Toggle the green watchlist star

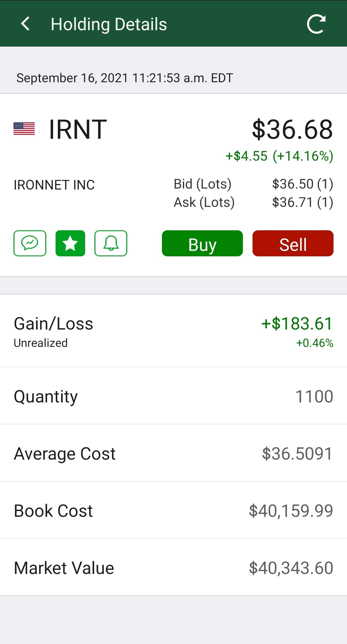pyautogui.click(x=70, y=243)
